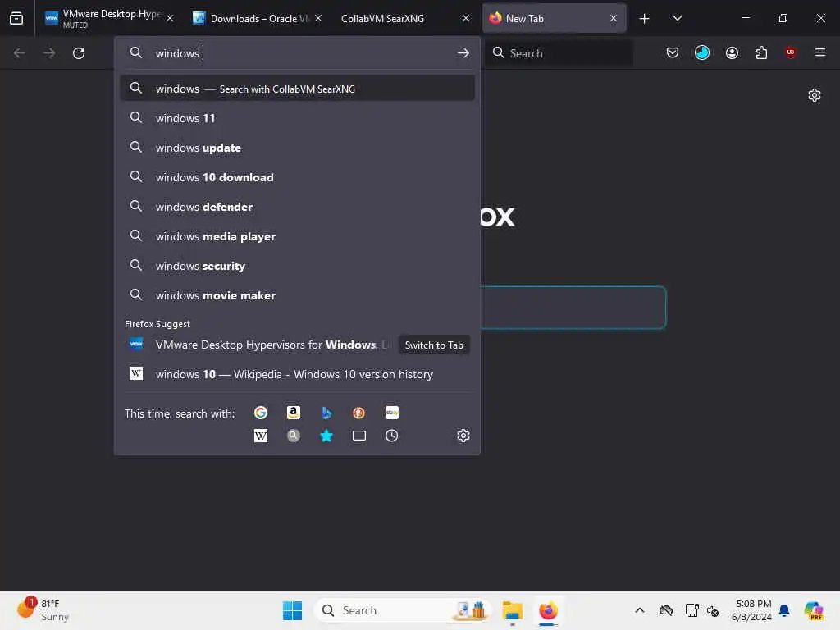This screenshot has height=630, width=840.
Task: Choose the 'windows media player' suggestion
Action: click(297, 235)
